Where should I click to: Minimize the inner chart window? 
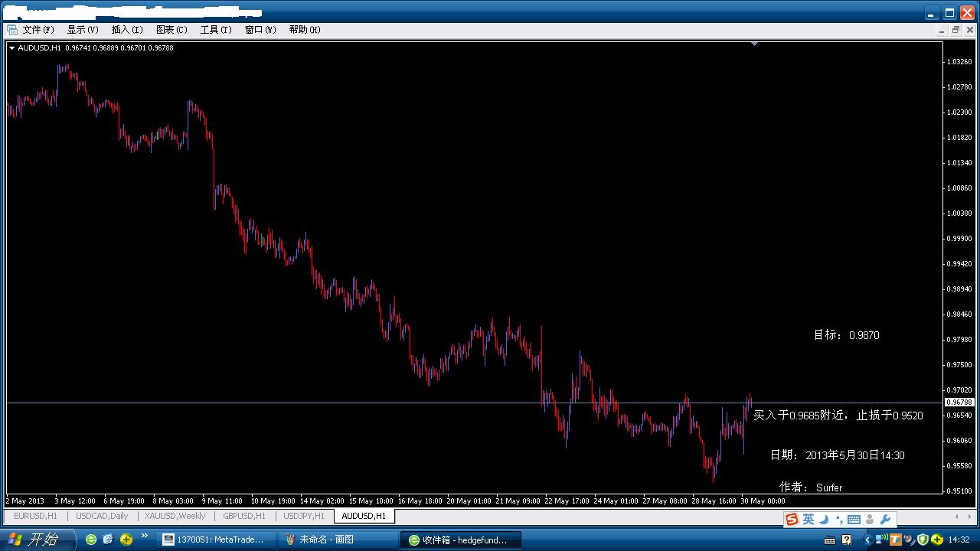click(x=942, y=30)
